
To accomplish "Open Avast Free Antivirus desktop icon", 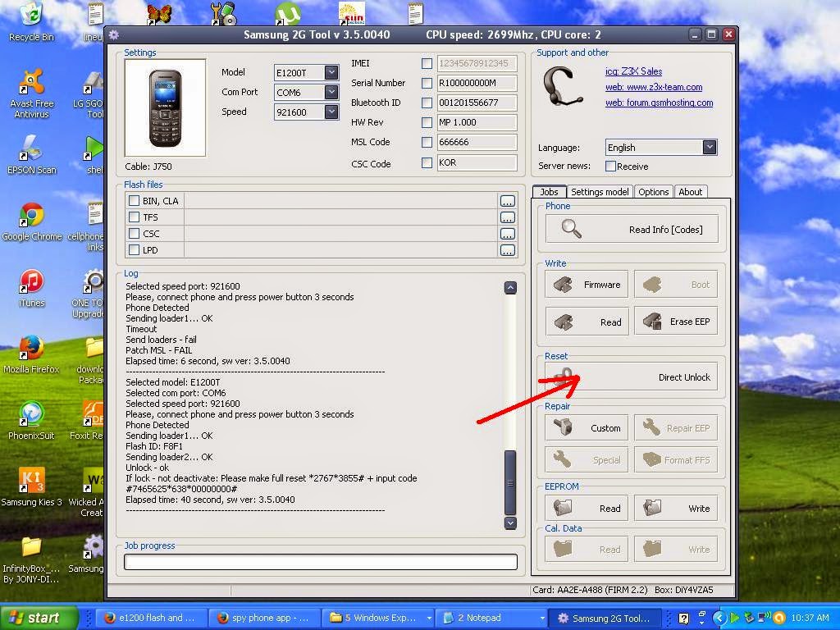I will pyautogui.click(x=32, y=94).
